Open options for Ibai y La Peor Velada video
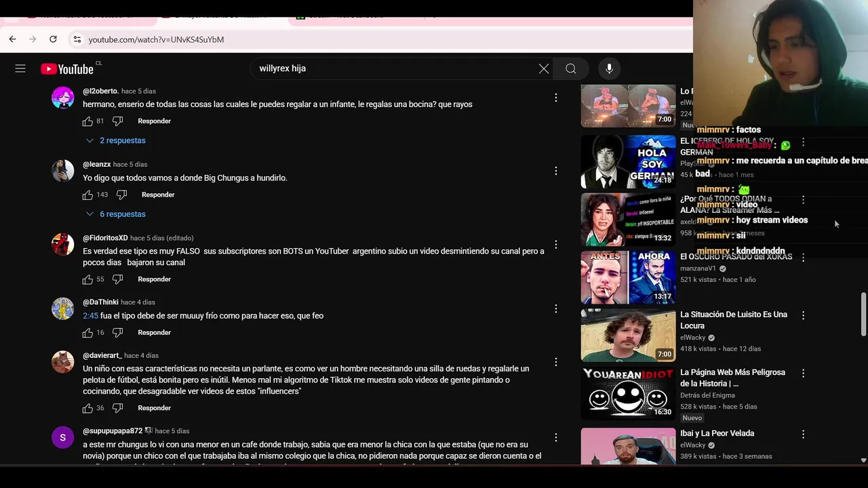The image size is (868, 488). pyautogui.click(x=803, y=434)
